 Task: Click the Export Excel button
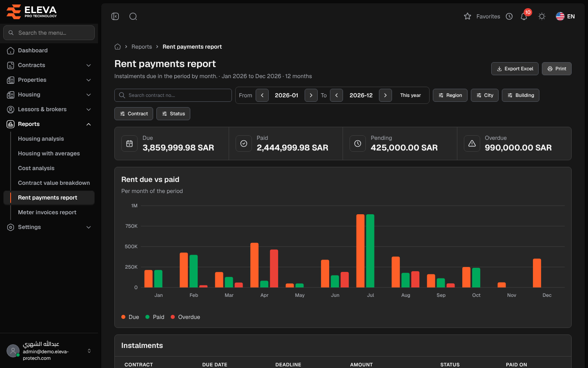(x=515, y=69)
